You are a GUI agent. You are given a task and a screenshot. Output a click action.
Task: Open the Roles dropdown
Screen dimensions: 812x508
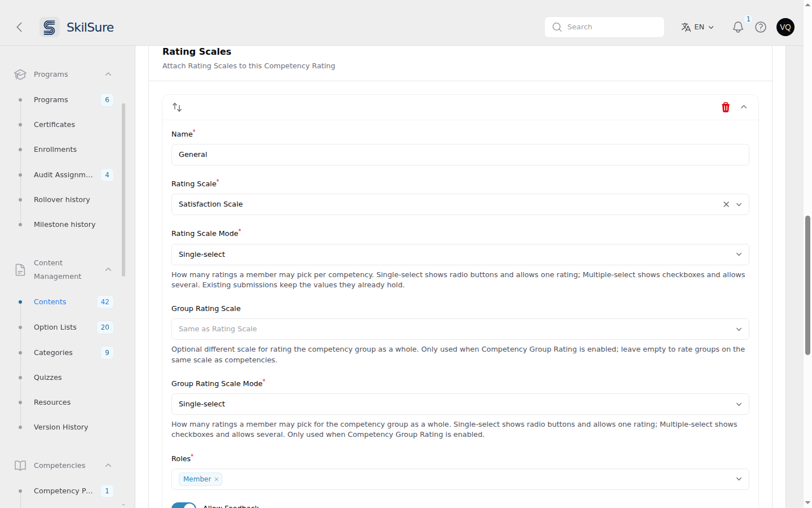tap(460, 479)
